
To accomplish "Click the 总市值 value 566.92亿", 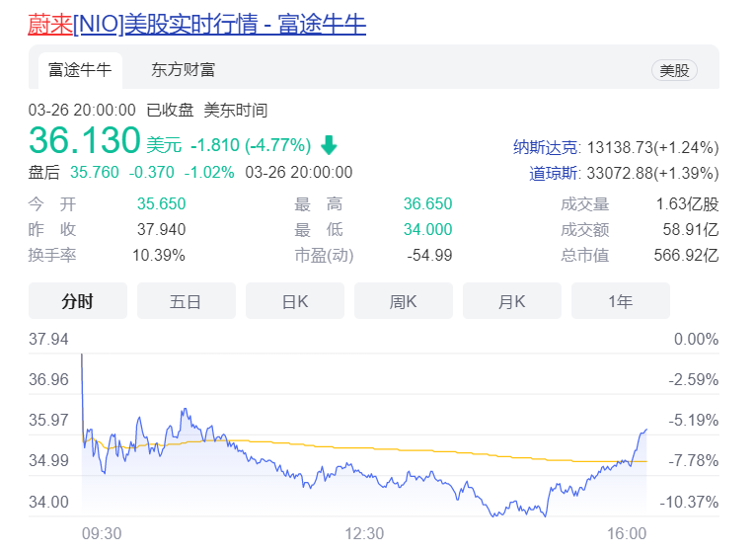I will [685, 256].
